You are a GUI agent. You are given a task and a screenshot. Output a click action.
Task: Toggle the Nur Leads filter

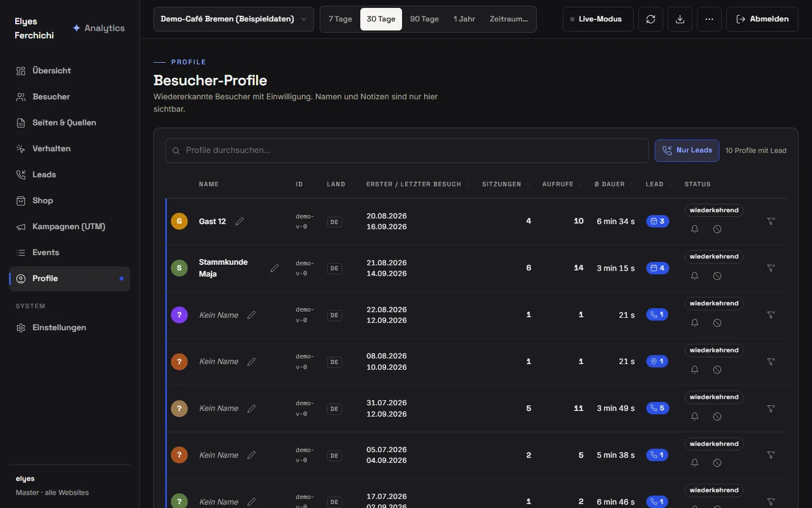687,151
